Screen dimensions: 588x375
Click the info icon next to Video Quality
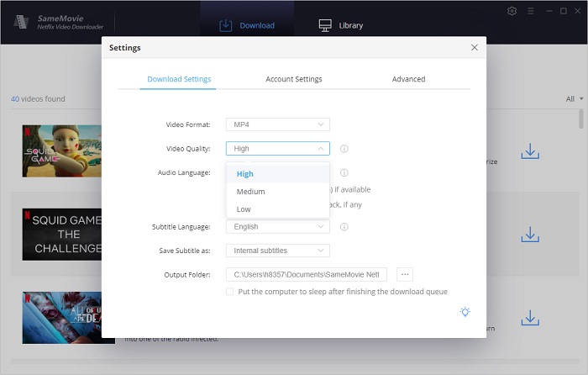344,149
